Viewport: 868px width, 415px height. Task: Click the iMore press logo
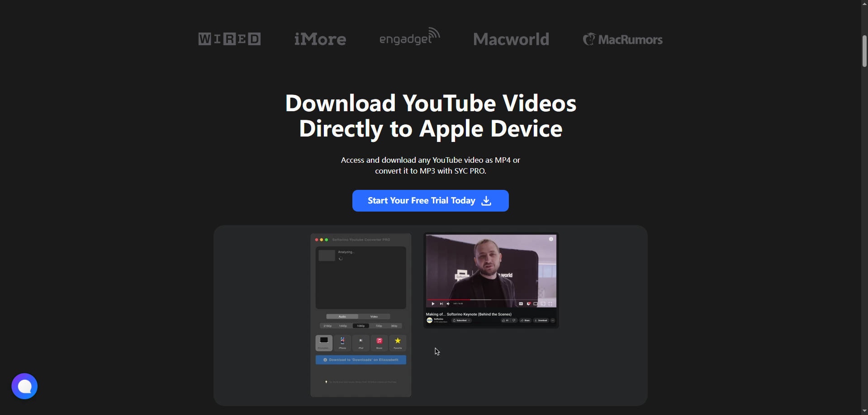[x=320, y=39]
